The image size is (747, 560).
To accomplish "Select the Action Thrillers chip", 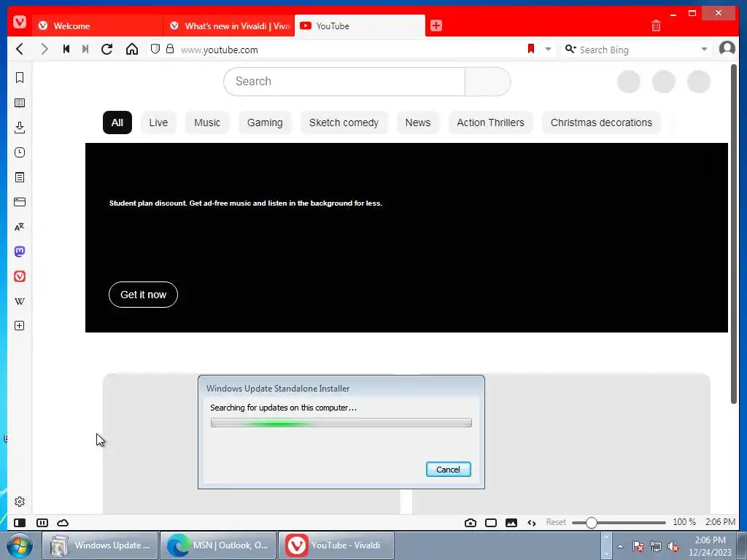I will click(491, 122).
